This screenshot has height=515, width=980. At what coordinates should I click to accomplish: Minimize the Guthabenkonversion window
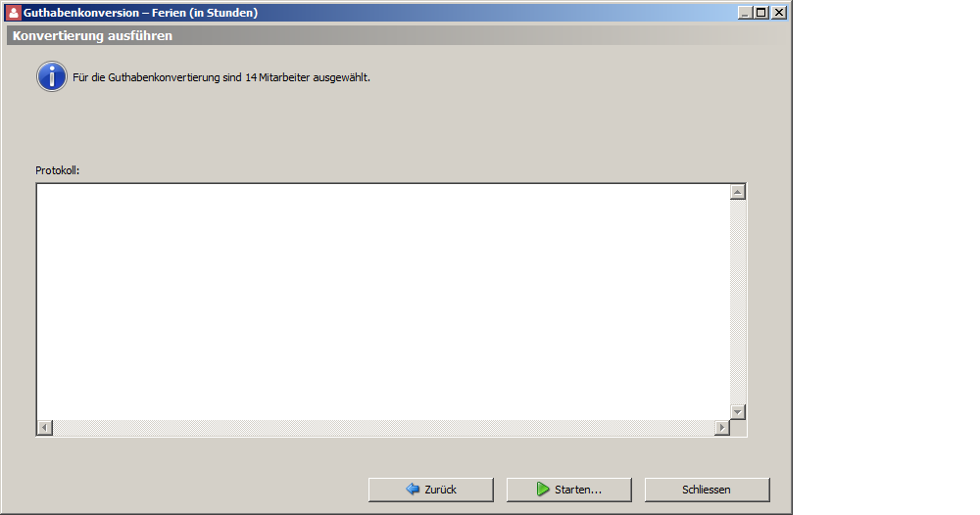click(745, 13)
